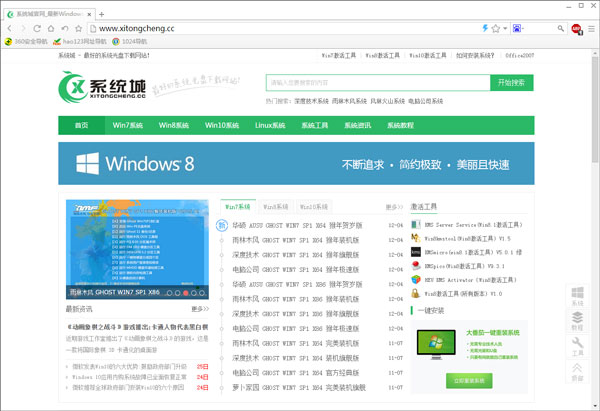Select the Win7系统 list tab
Viewport: 600px width, 411px height.
[238, 207]
